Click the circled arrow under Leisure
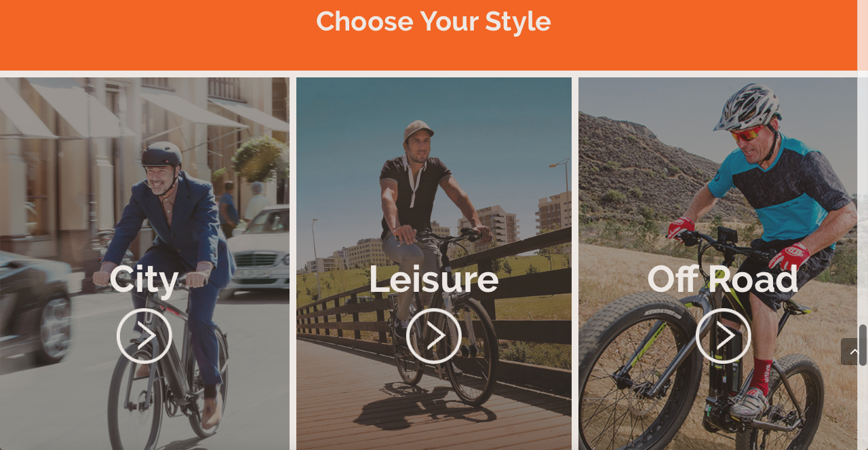Viewport: 868px width, 450px height. click(x=434, y=336)
